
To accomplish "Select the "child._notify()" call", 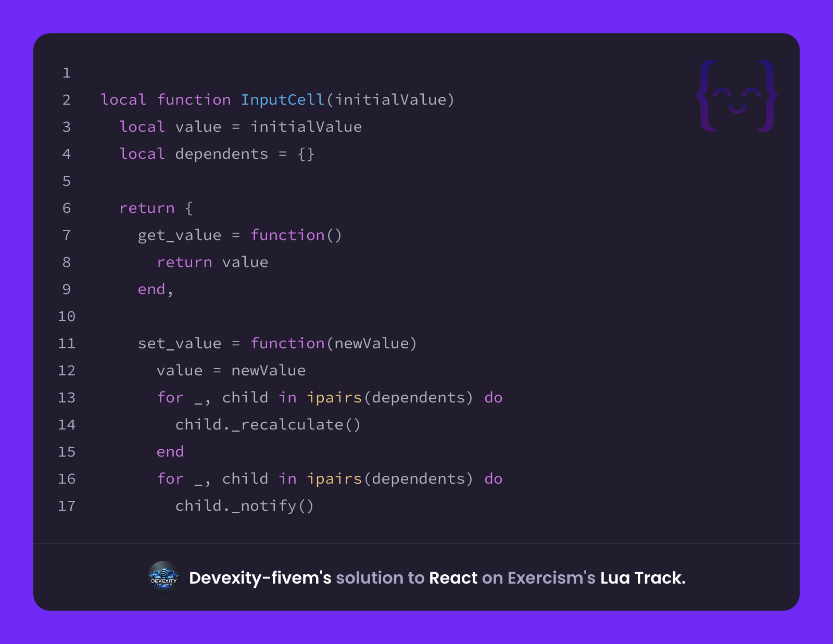I will tap(245, 506).
